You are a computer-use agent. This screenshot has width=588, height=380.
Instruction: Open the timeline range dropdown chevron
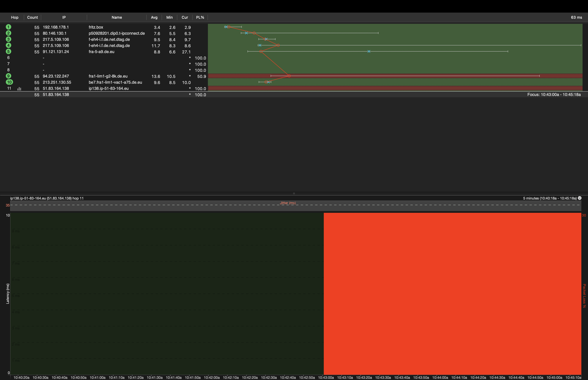pyautogui.click(x=580, y=198)
